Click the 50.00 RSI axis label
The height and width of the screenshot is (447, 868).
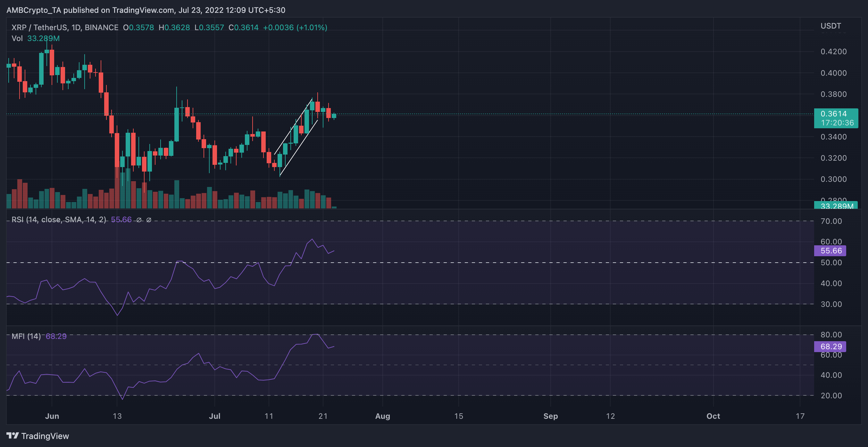click(x=831, y=263)
